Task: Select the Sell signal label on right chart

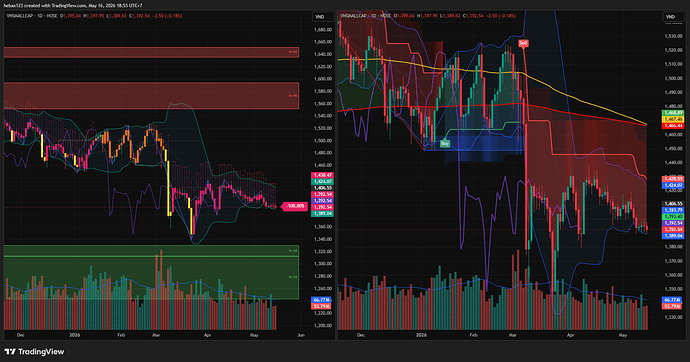Action: tap(523, 43)
